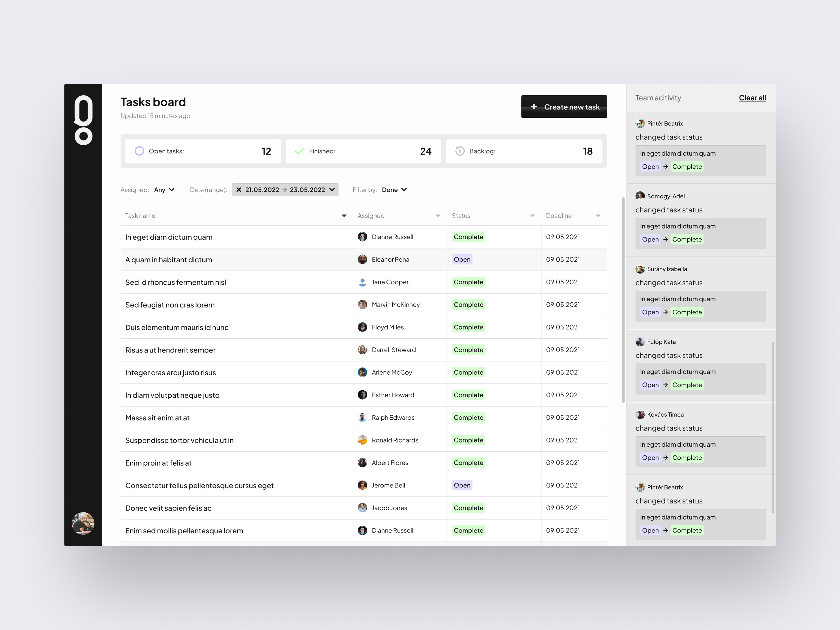This screenshot has height=630, width=840.
Task: Click the Create new task button
Action: pyautogui.click(x=564, y=107)
